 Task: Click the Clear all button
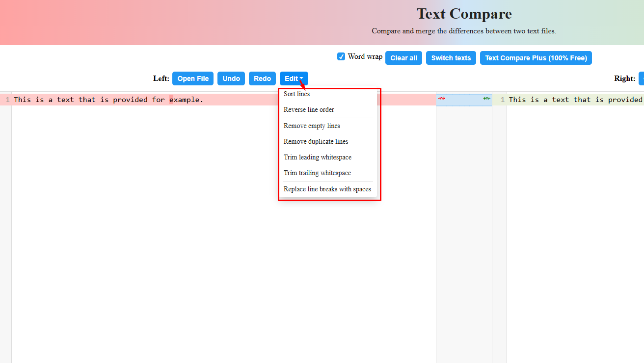(x=403, y=58)
